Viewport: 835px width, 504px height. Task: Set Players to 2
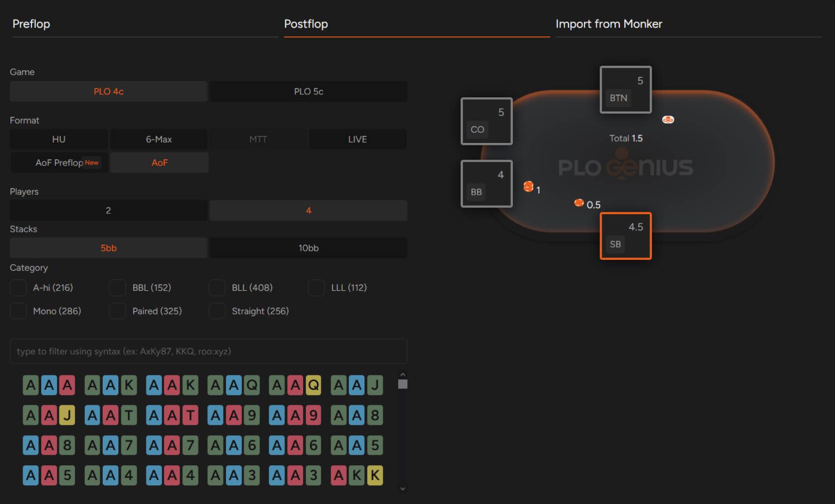[x=109, y=210]
